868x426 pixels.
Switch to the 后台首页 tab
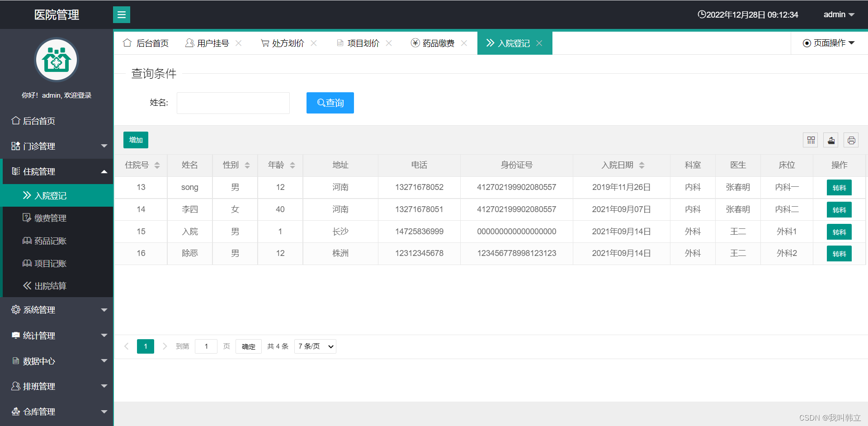point(146,43)
